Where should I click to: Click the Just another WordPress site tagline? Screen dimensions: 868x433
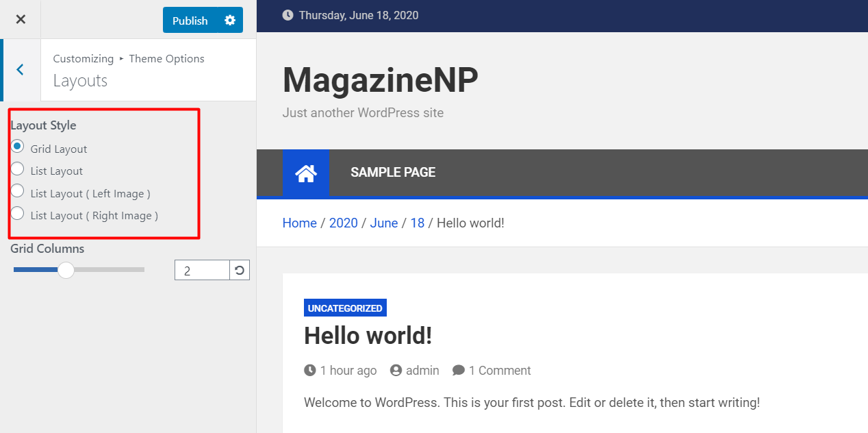363,113
